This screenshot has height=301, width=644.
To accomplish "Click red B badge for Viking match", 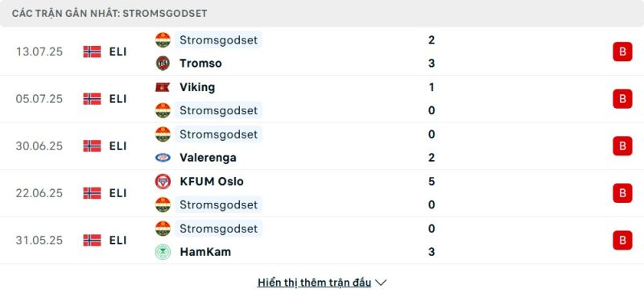I will pyautogui.click(x=622, y=99).
